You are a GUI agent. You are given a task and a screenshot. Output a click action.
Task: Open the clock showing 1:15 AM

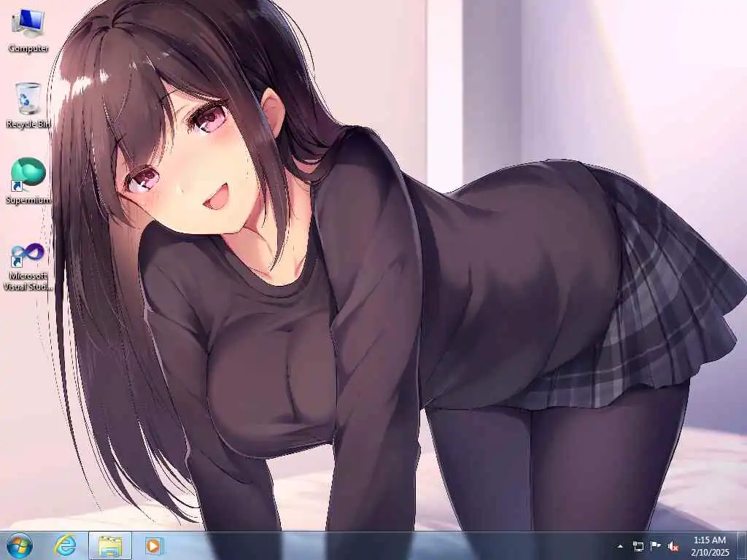point(710,546)
